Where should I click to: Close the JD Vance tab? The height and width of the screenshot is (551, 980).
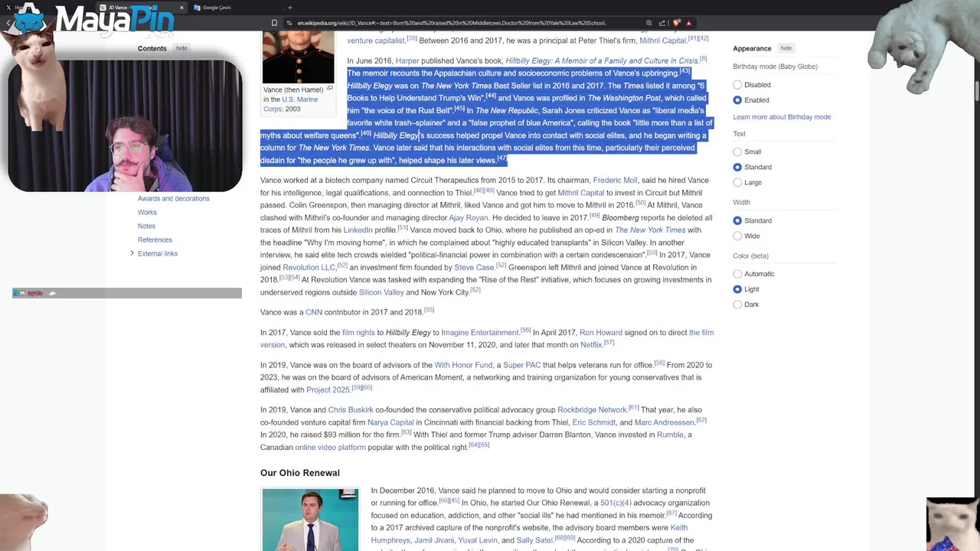(181, 8)
